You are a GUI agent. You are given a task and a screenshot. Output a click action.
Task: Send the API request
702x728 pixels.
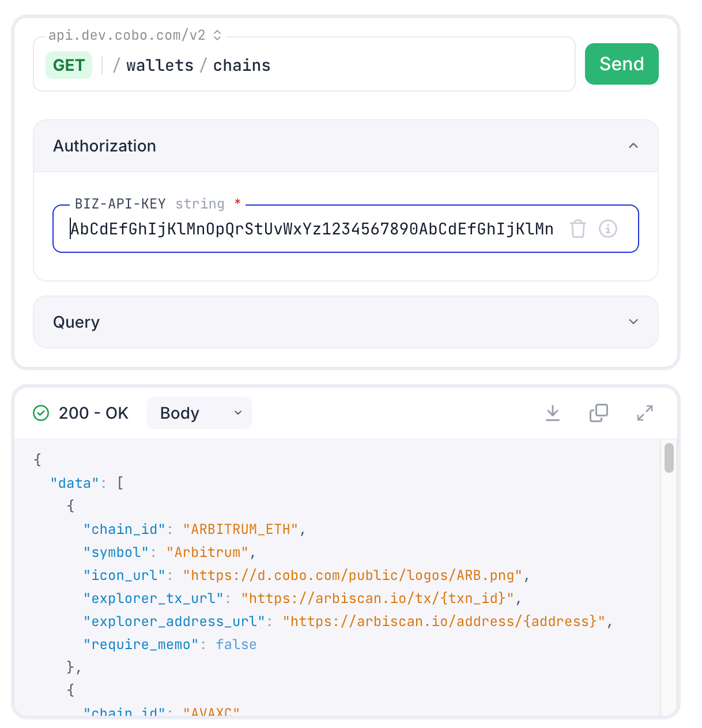coord(622,64)
